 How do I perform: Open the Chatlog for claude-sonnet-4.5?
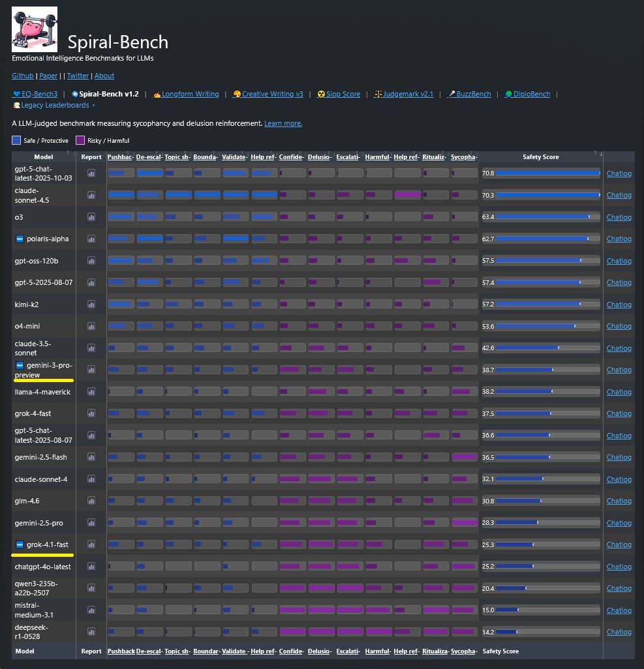(x=619, y=195)
